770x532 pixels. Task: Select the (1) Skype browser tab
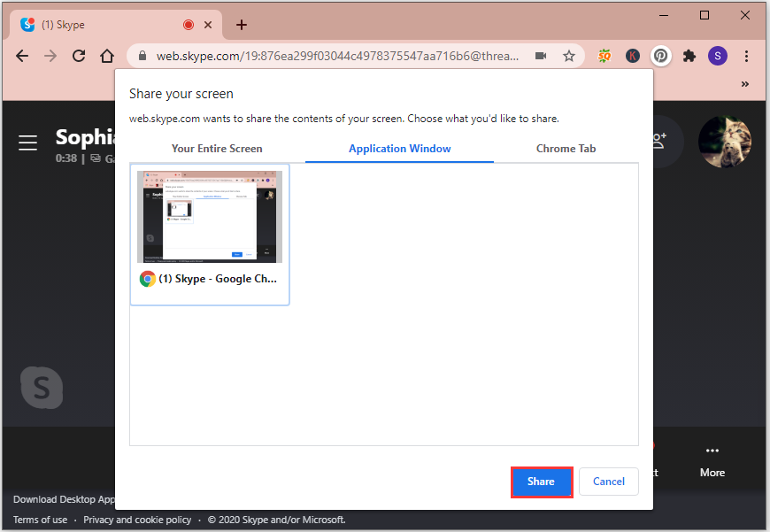pos(116,25)
